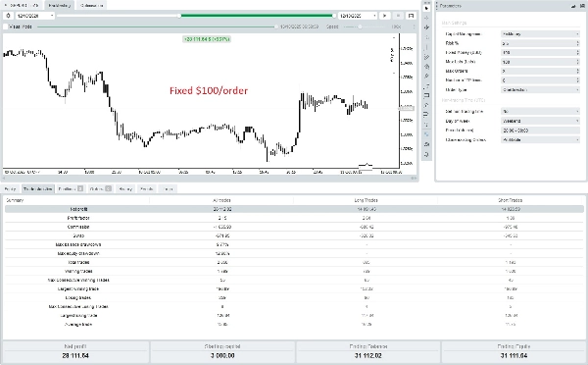Image resolution: width=588 pixels, height=365 pixels.
Task: Select the Largest winning trade row
Action: pyautogui.click(x=294, y=289)
